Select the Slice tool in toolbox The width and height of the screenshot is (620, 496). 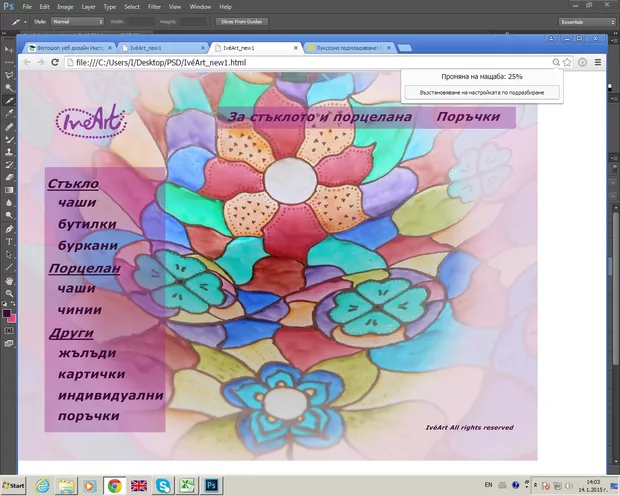click(9, 100)
